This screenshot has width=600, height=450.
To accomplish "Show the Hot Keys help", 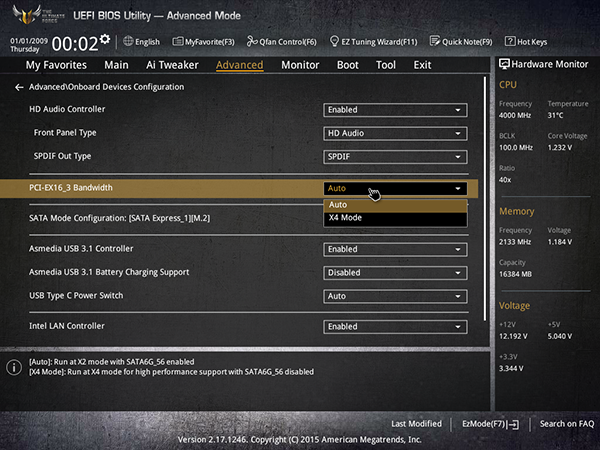I will click(x=526, y=41).
